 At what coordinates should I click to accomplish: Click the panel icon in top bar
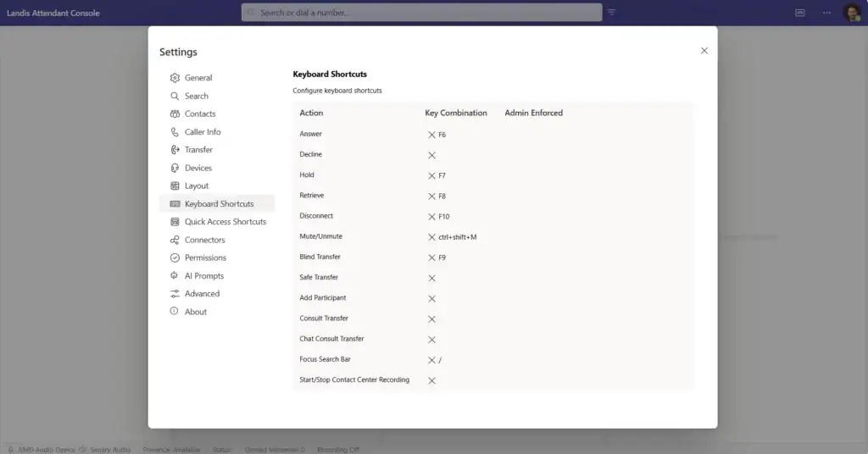pos(800,13)
